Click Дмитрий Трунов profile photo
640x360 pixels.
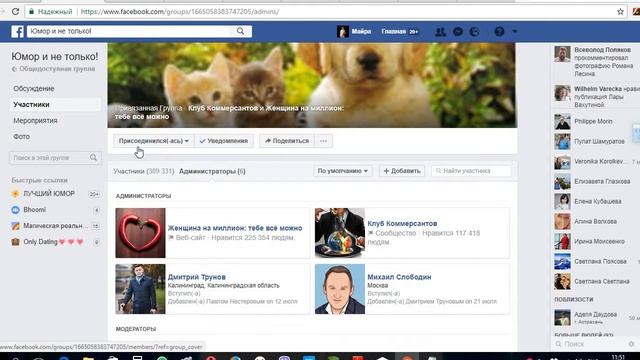140,289
